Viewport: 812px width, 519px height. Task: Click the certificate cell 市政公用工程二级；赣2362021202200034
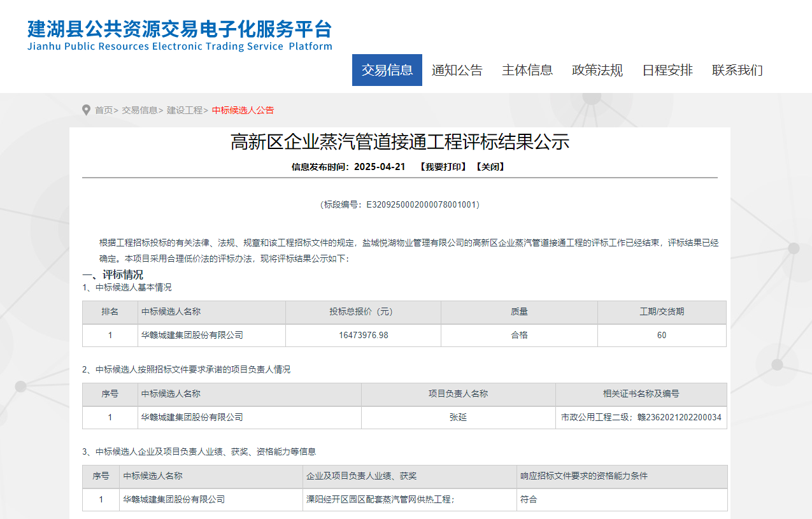[641, 418]
